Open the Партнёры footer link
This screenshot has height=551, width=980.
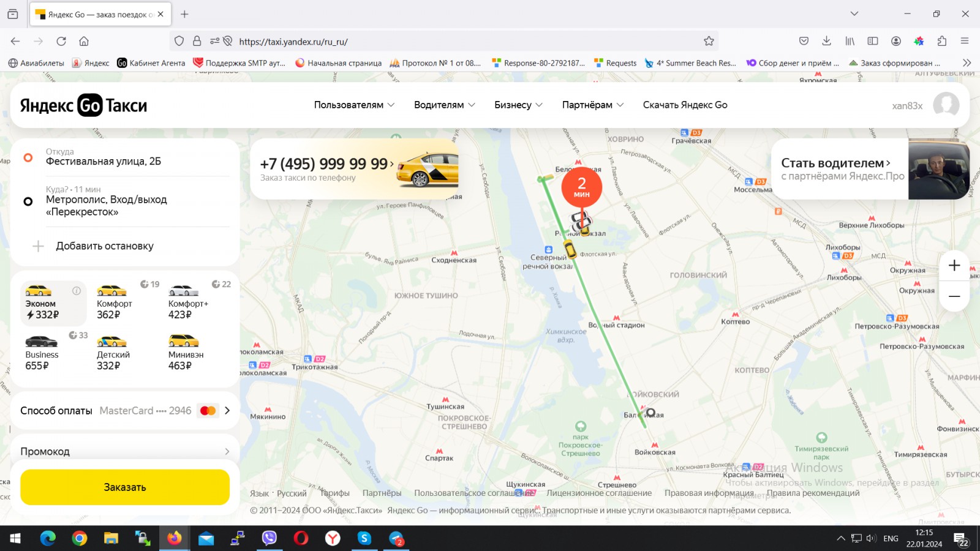pos(382,493)
